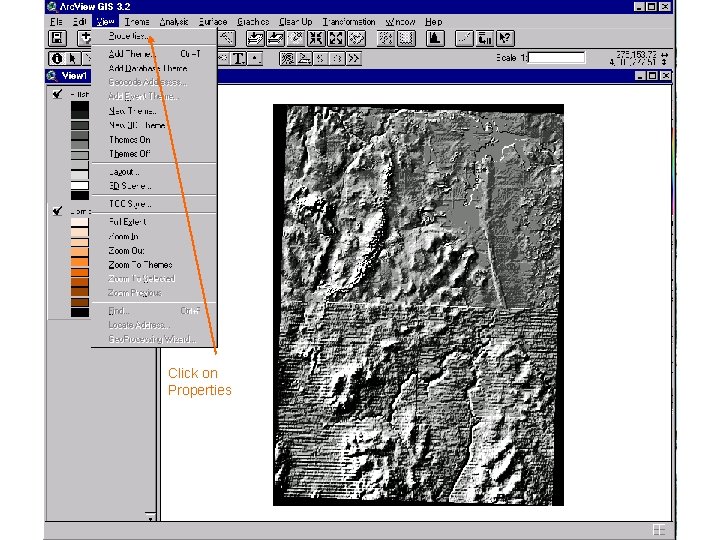Open the Help menu
This screenshot has width=720, height=540.
click(x=433, y=22)
